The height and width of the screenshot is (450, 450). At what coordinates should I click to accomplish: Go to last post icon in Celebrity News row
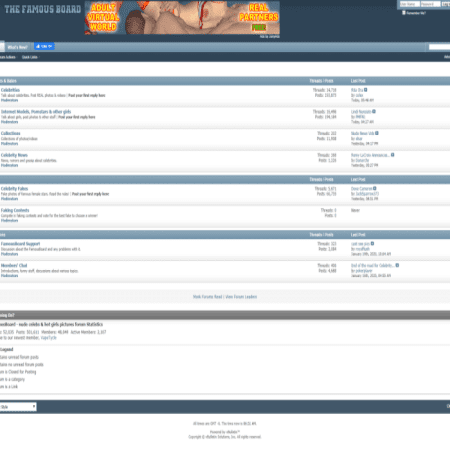(393, 155)
